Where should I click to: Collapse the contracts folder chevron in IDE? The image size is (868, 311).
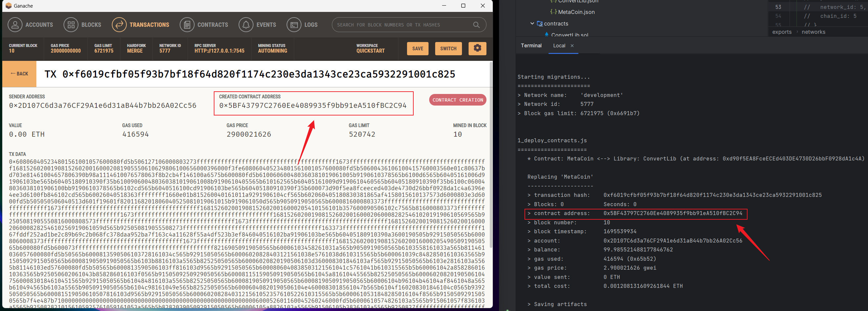point(532,23)
